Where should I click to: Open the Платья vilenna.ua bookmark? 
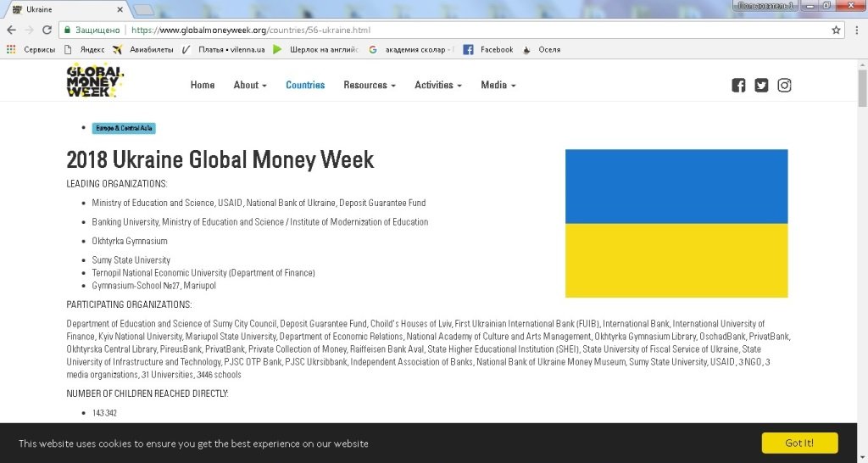223,49
